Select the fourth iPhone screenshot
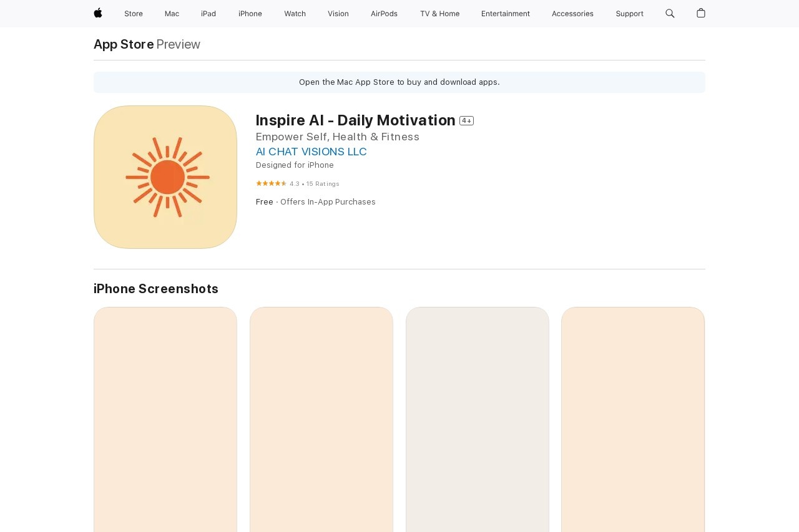Viewport: 799px width, 532px height. pyautogui.click(x=633, y=419)
